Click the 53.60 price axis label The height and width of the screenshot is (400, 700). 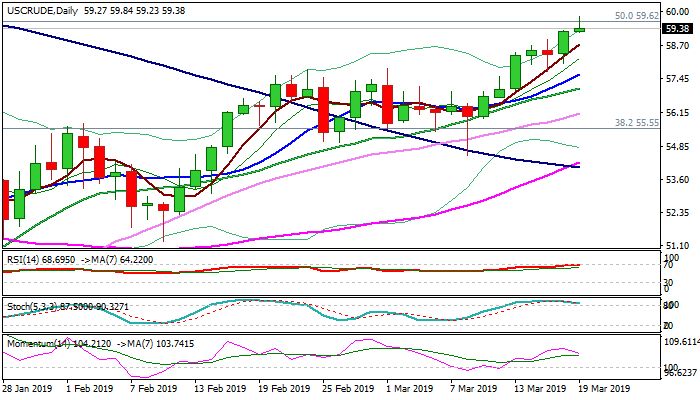pyautogui.click(x=676, y=179)
